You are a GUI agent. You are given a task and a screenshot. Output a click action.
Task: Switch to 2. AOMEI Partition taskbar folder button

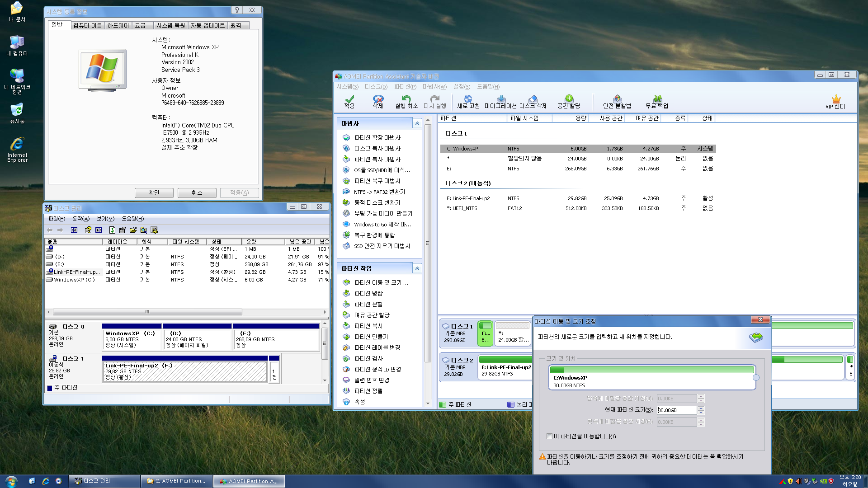tap(176, 481)
